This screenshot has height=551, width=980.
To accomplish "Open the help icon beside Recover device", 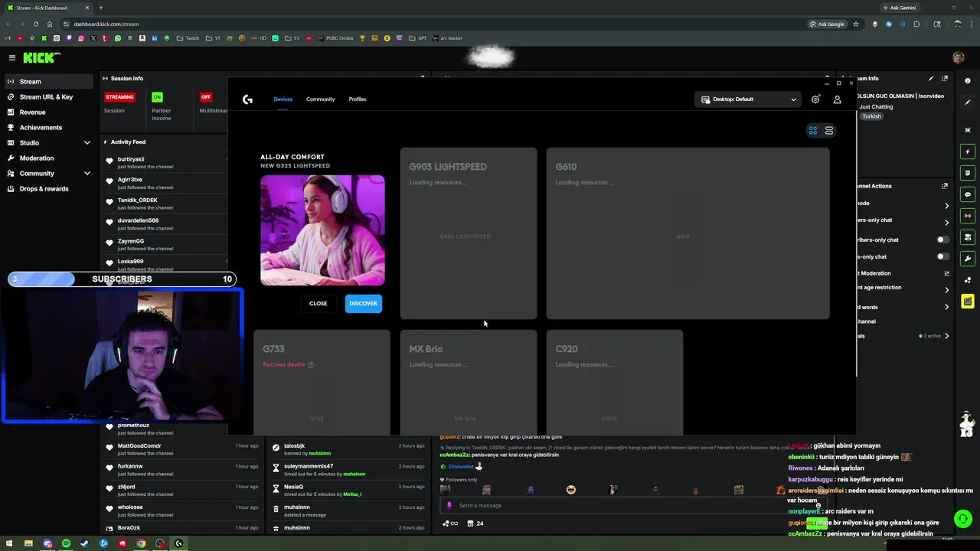I will coord(311,365).
